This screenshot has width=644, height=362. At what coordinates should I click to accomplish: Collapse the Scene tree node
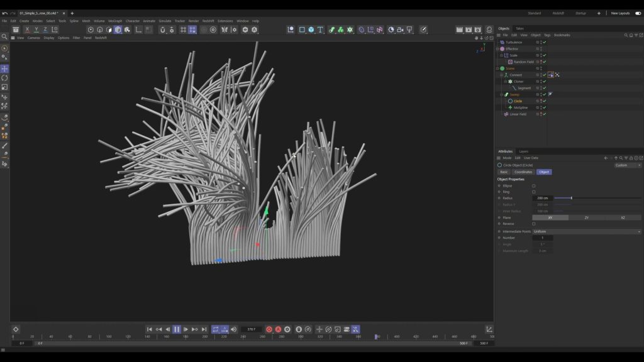click(497, 69)
